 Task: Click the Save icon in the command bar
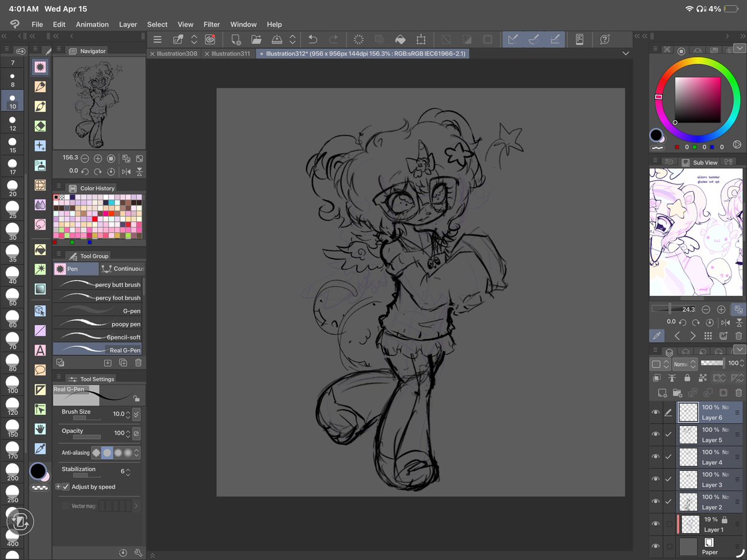[277, 39]
